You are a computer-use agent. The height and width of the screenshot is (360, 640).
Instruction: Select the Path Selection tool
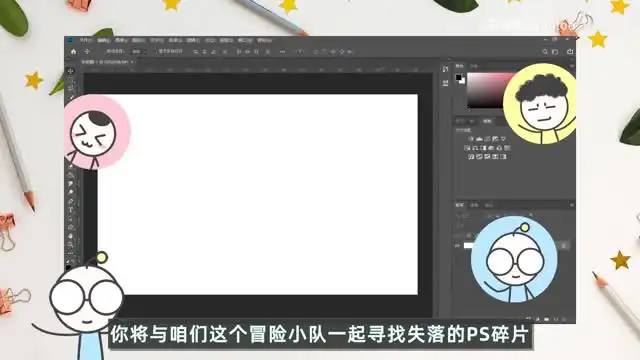71,218
